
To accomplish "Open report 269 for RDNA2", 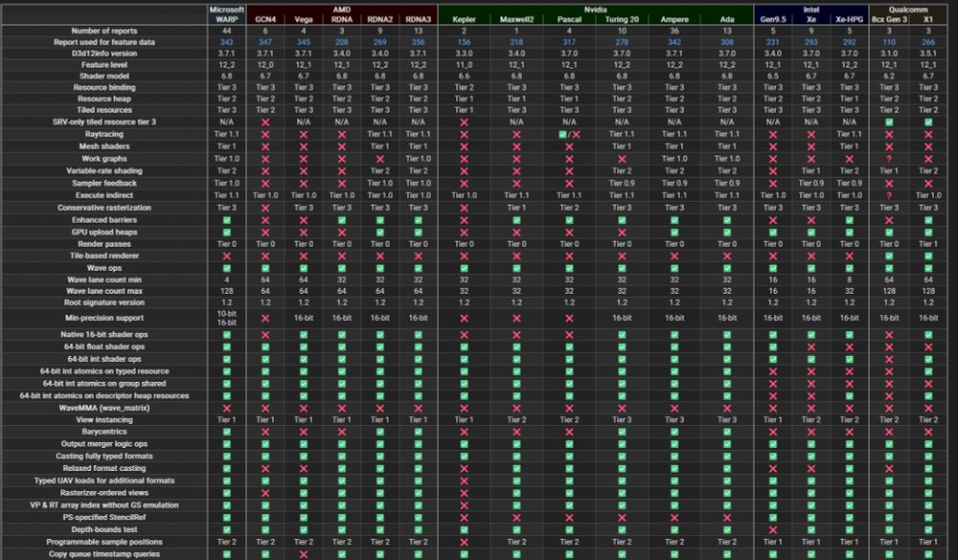I will click(380, 42).
